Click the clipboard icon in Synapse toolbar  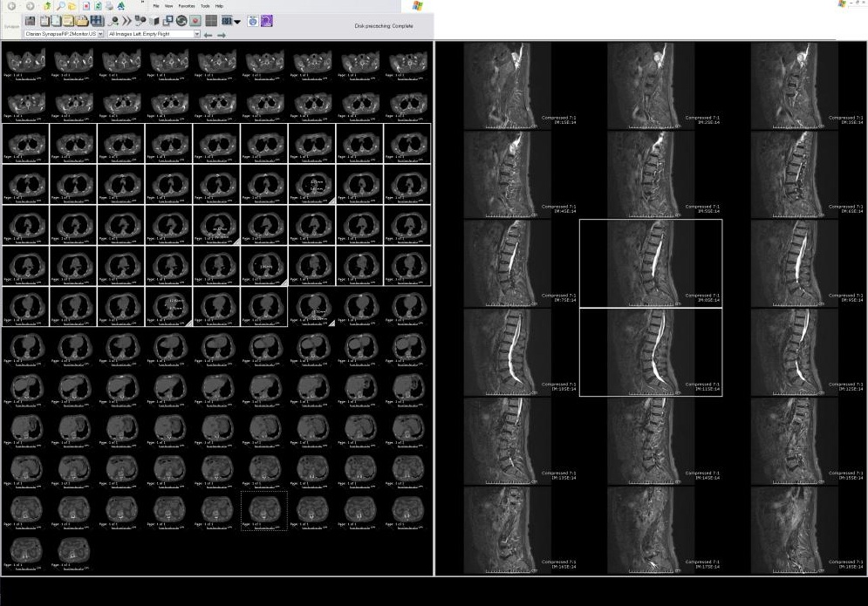(44, 21)
